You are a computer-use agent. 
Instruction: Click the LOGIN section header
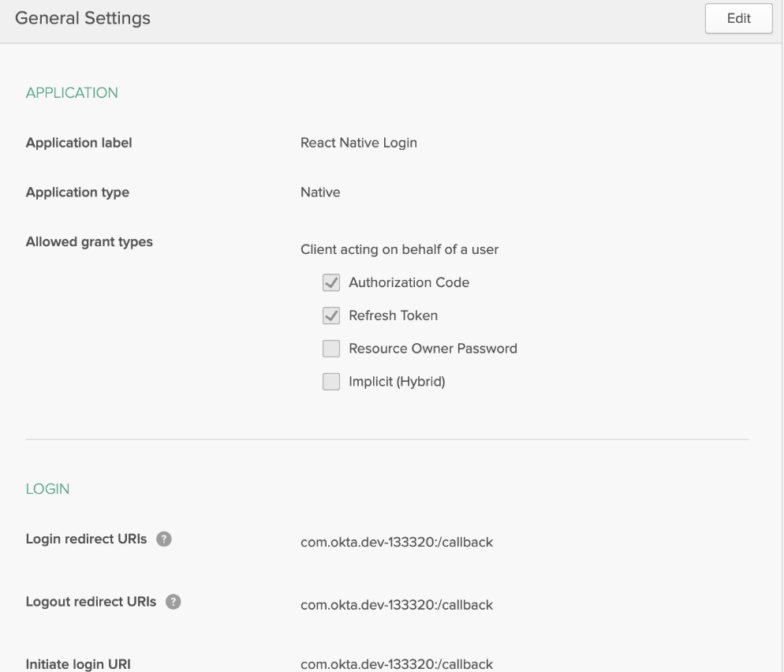[x=47, y=488]
